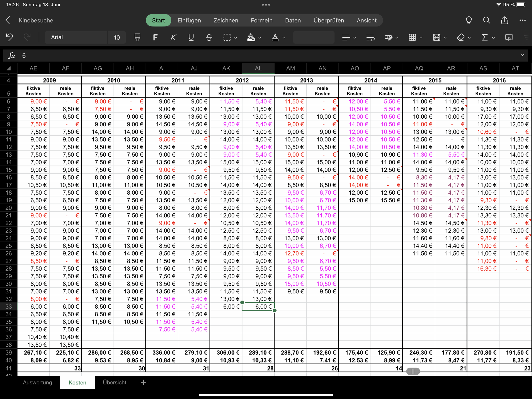This screenshot has width=532, height=399.
Task: Click the format painter icon
Action: [x=137, y=37]
